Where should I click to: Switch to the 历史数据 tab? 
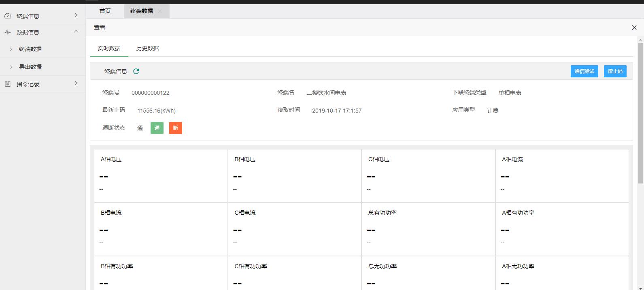(x=147, y=48)
